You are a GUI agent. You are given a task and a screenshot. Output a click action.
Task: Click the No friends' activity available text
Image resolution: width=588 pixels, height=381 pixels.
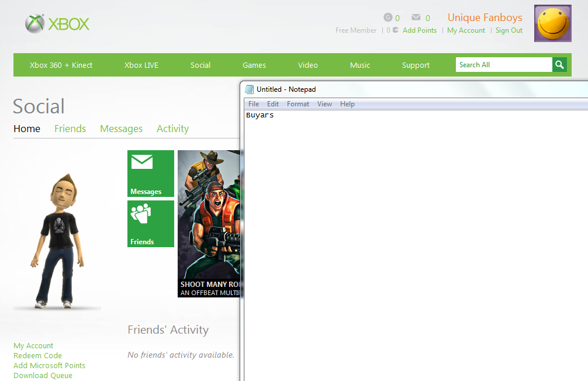click(x=181, y=355)
